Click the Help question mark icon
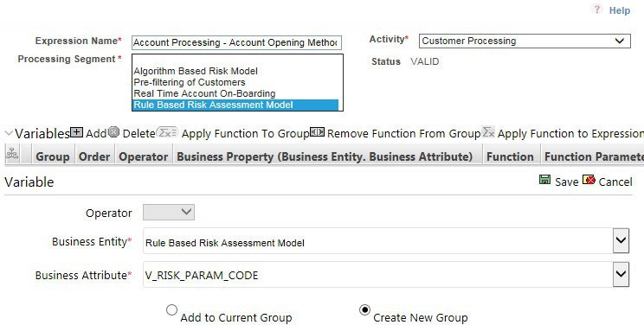The height and width of the screenshot is (325, 644). tap(597, 9)
